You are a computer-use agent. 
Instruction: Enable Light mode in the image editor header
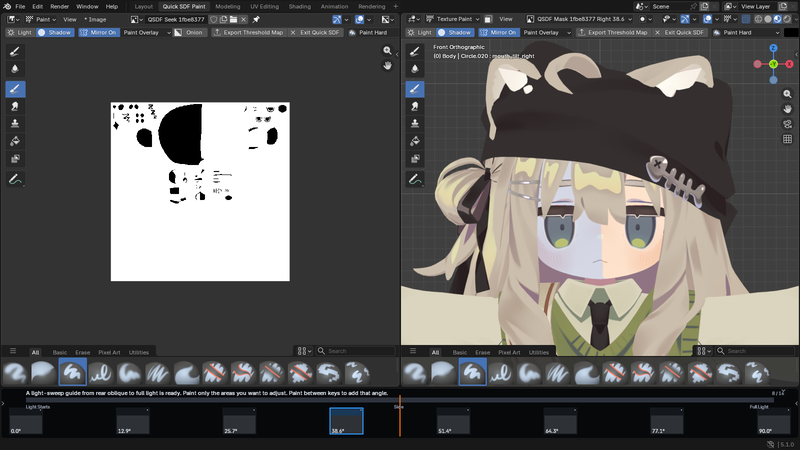coord(19,32)
